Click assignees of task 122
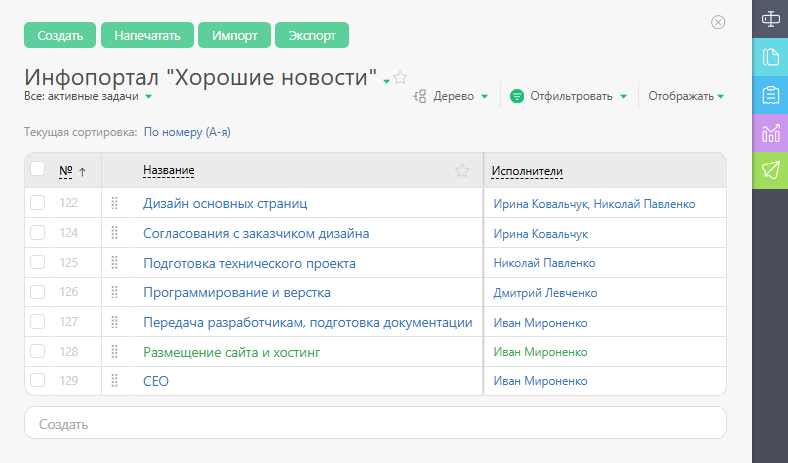The image size is (788, 463). pos(594,204)
